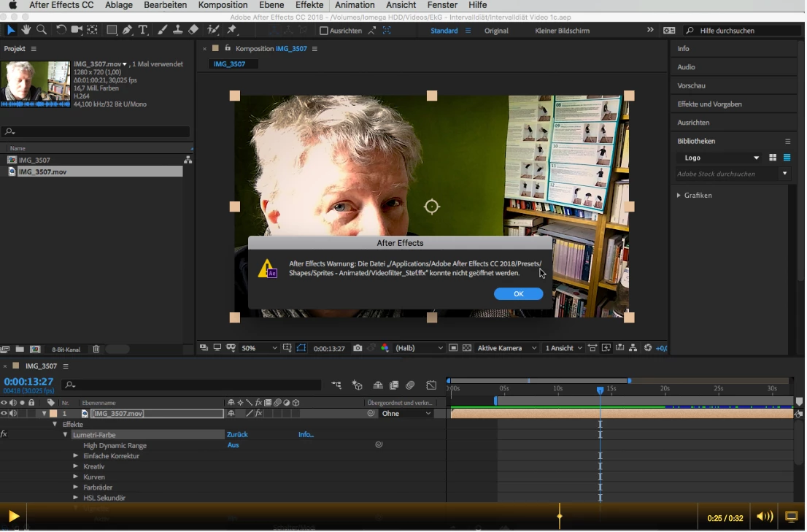Hide layer IMG_3507.mov with eye icon

(4, 414)
